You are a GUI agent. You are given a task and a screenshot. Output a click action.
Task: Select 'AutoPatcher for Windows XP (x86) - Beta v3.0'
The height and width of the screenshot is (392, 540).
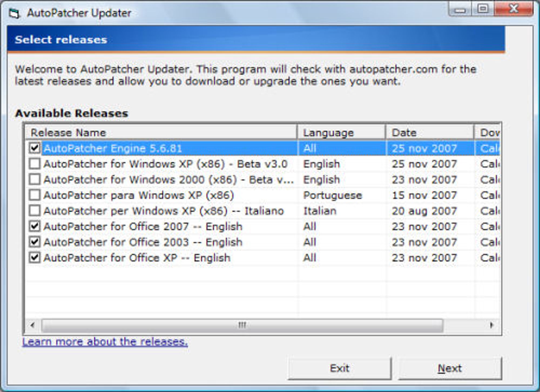coord(166,164)
